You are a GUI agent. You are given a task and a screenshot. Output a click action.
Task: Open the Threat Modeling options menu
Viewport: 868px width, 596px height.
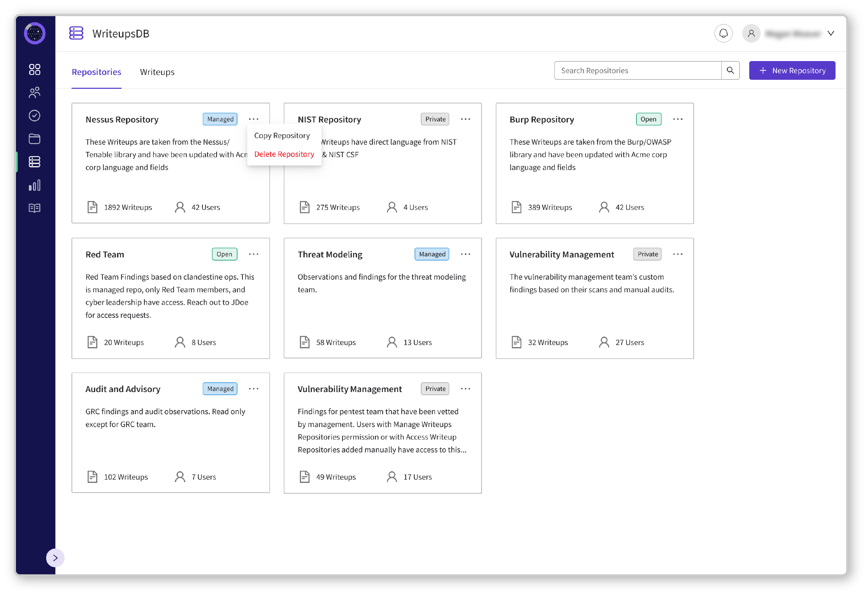coord(466,254)
